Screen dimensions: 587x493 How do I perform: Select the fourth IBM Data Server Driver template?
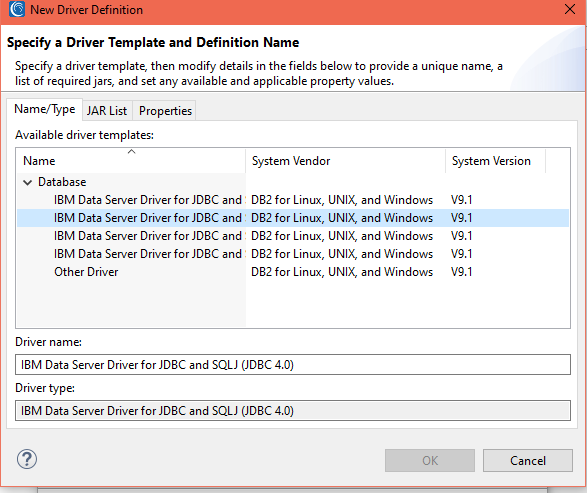pyautogui.click(x=293, y=254)
